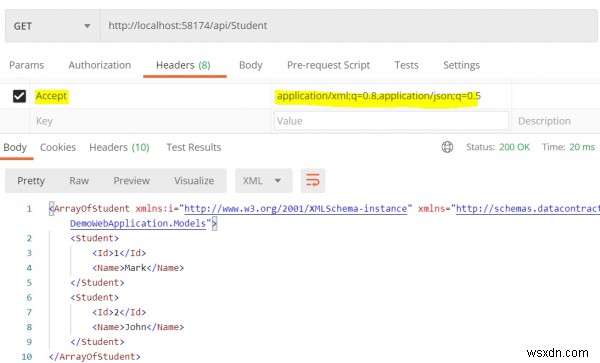600x363 pixels.
Task: Click the </Student> tag on line 5
Action: click(97, 283)
